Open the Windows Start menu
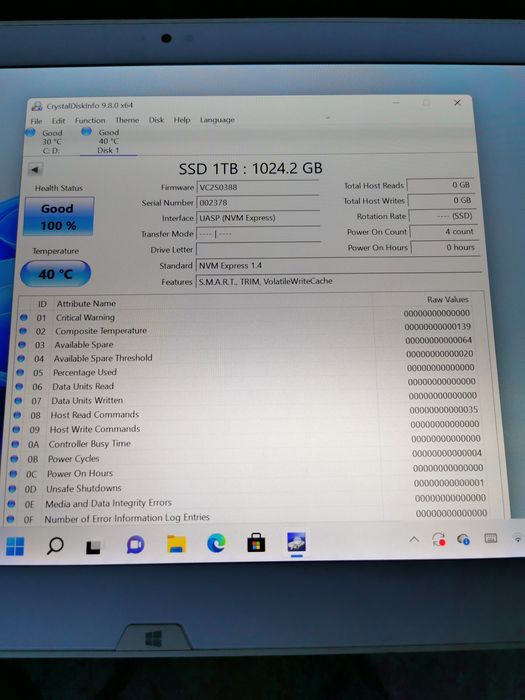The image size is (525, 700). [15, 546]
